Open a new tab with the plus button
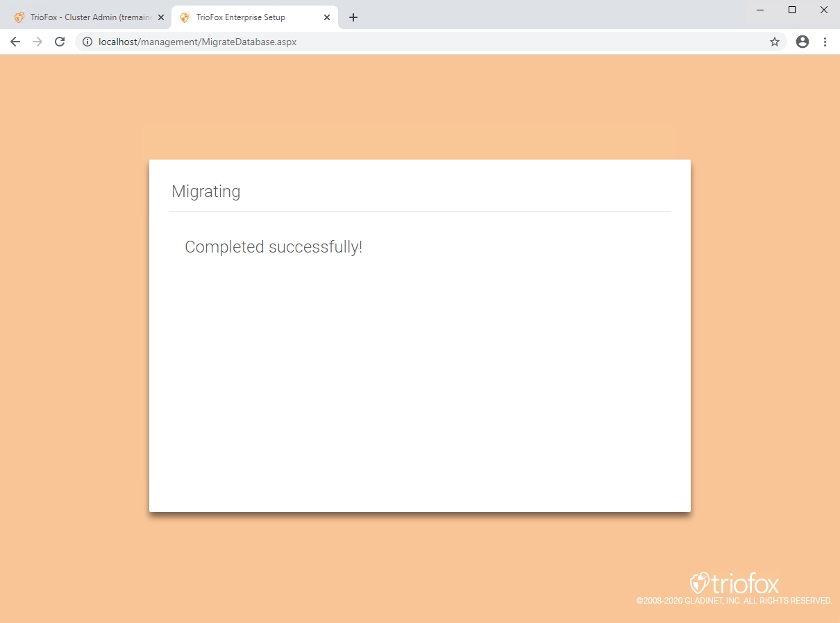The height and width of the screenshot is (623, 840). [353, 17]
